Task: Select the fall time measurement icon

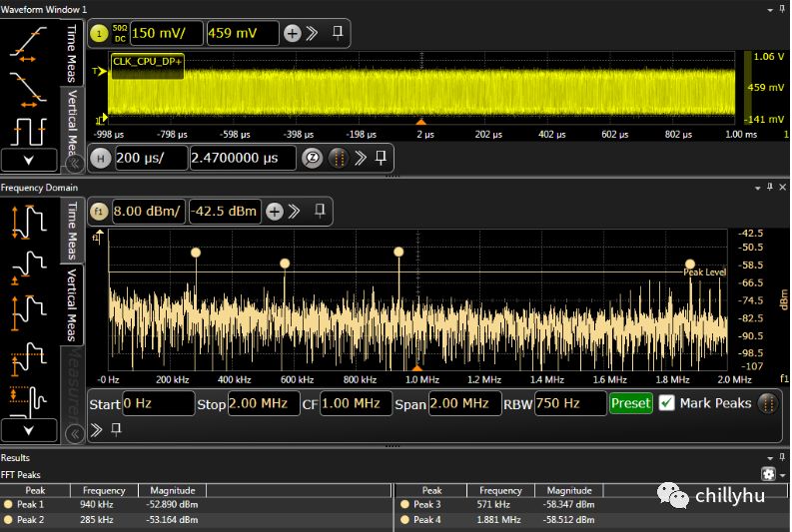Action: [x=29, y=88]
